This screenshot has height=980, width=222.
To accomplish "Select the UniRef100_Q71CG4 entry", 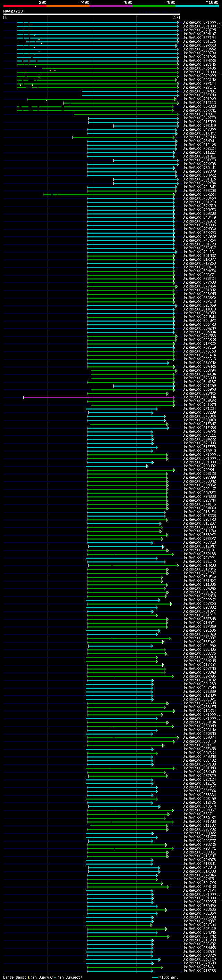I will [199, 408].
